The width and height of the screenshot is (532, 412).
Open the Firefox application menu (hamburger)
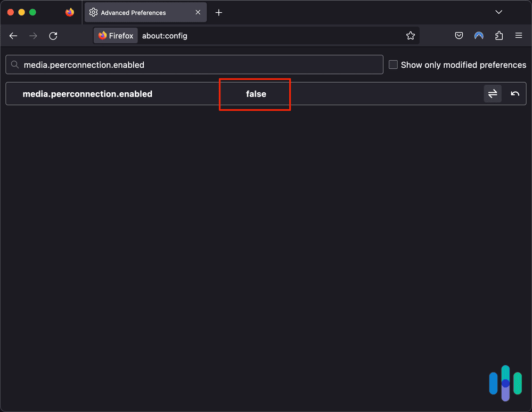[518, 35]
